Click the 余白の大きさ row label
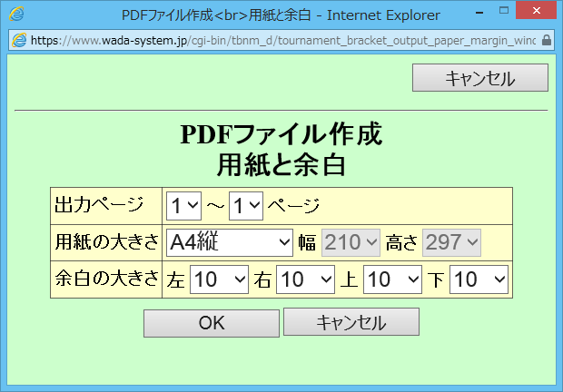 pos(106,279)
